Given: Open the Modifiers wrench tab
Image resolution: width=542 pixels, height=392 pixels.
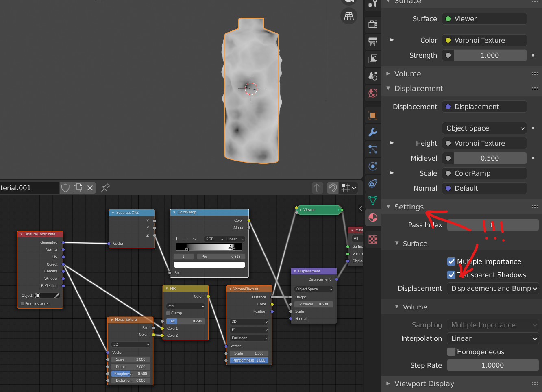Looking at the screenshot, I should tap(372, 132).
